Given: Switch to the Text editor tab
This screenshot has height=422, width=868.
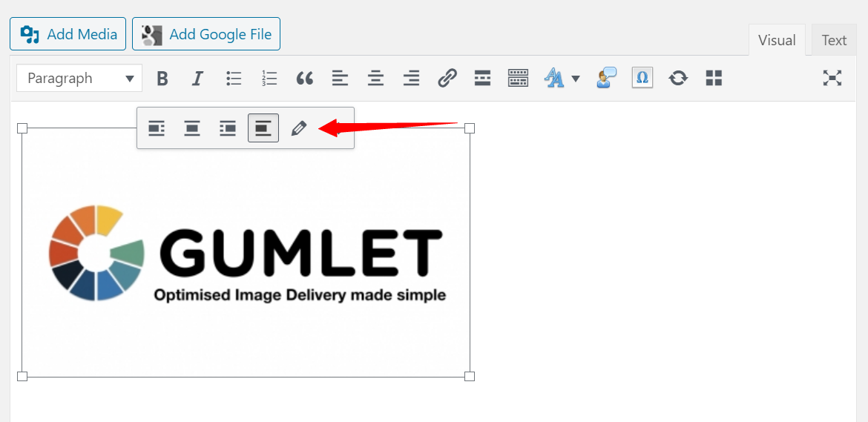Looking at the screenshot, I should (834, 40).
